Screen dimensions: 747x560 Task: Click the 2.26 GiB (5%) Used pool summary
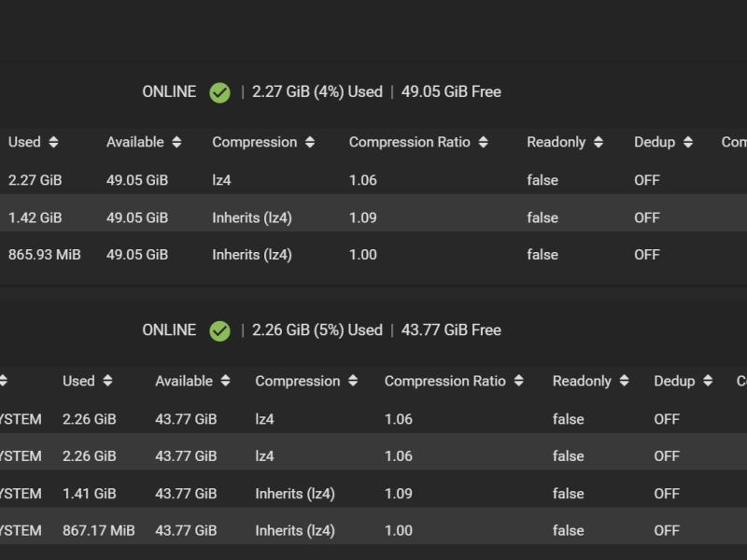tap(317, 331)
